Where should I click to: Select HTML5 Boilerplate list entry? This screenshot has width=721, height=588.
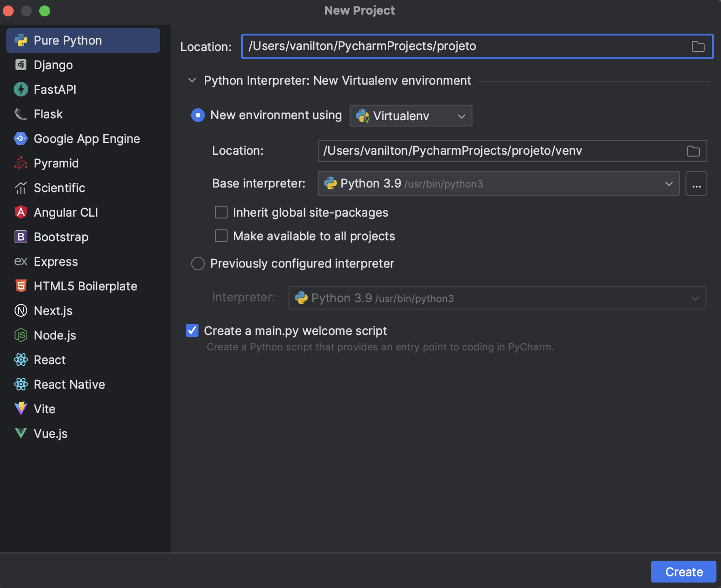83,286
